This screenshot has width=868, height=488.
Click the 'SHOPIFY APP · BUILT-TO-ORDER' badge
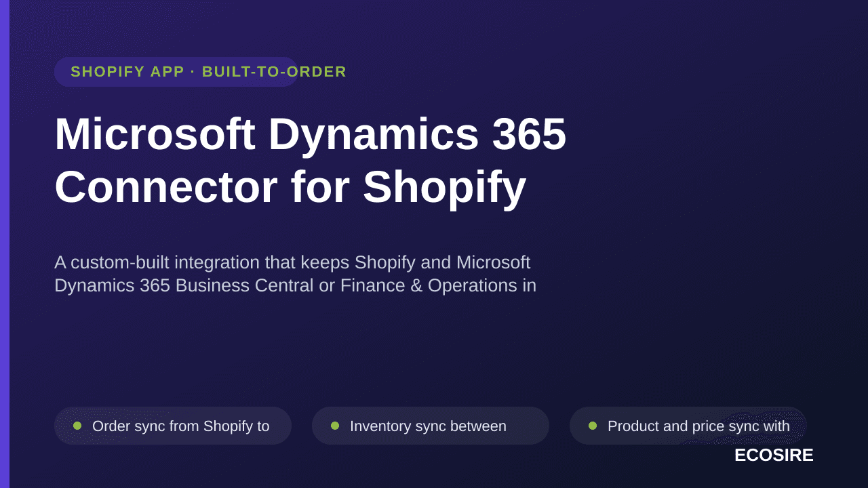(176, 72)
